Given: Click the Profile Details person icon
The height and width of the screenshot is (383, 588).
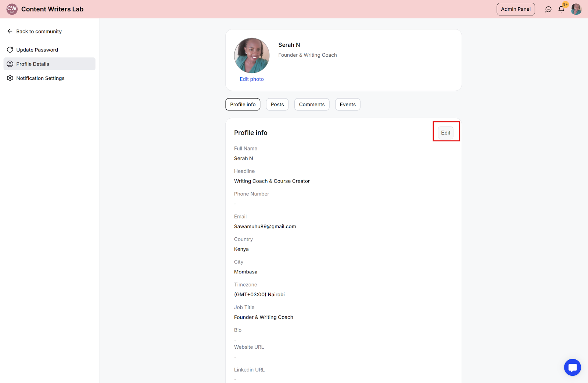Looking at the screenshot, I should 10,64.
